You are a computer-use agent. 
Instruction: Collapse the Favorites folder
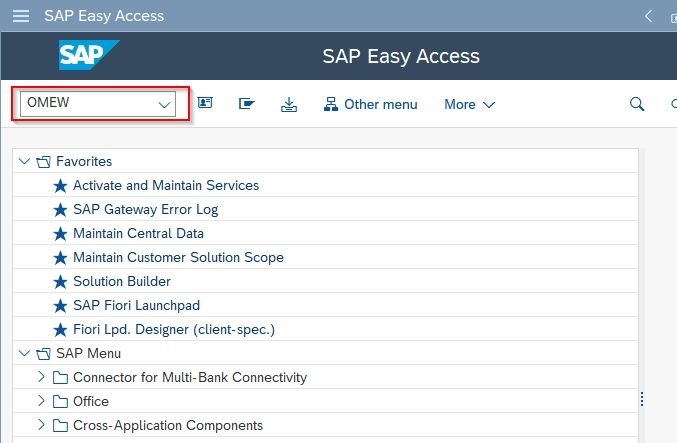(24, 161)
